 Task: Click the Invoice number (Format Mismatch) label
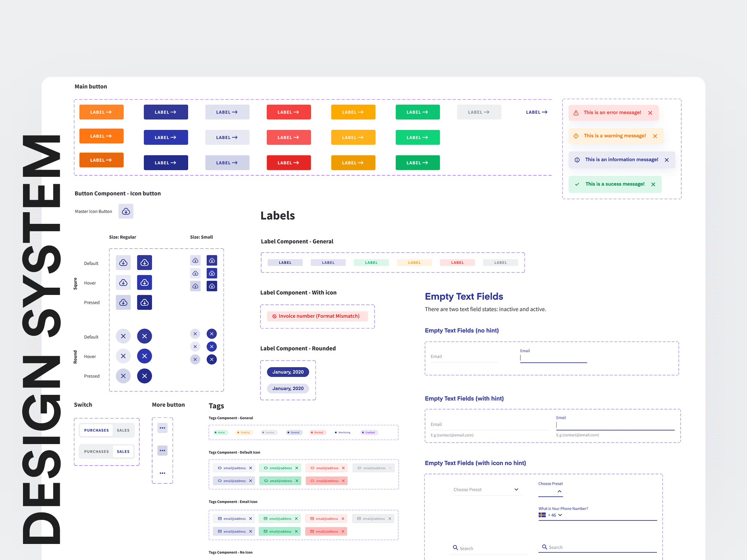coord(317,316)
